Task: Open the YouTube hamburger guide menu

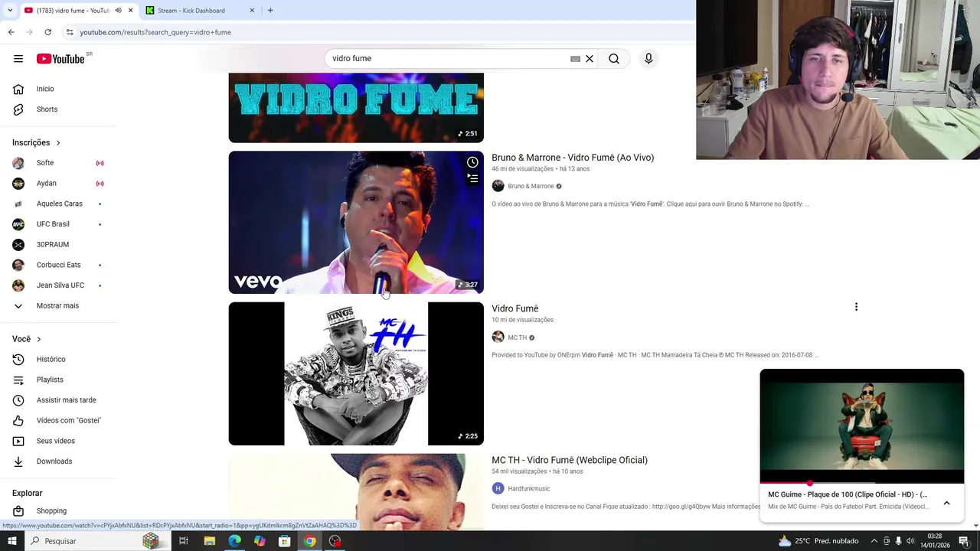Action: (x=18, y=59)
